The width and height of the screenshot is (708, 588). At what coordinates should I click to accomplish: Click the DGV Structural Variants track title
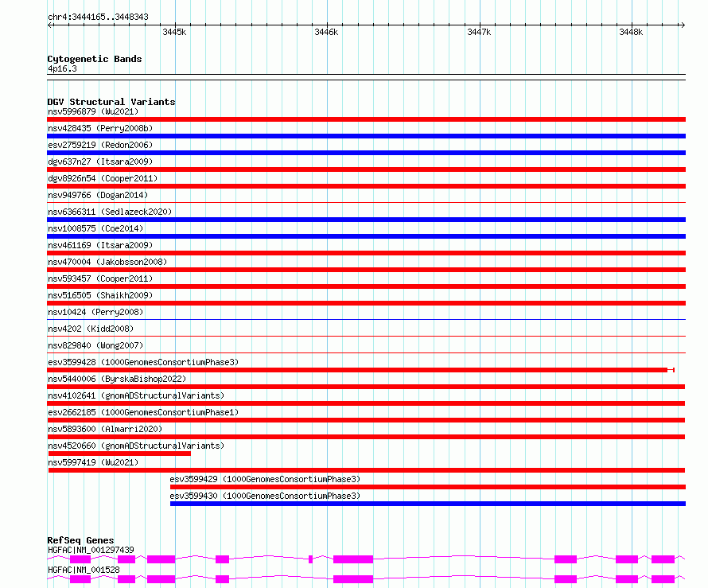click(x=111, y=102)
